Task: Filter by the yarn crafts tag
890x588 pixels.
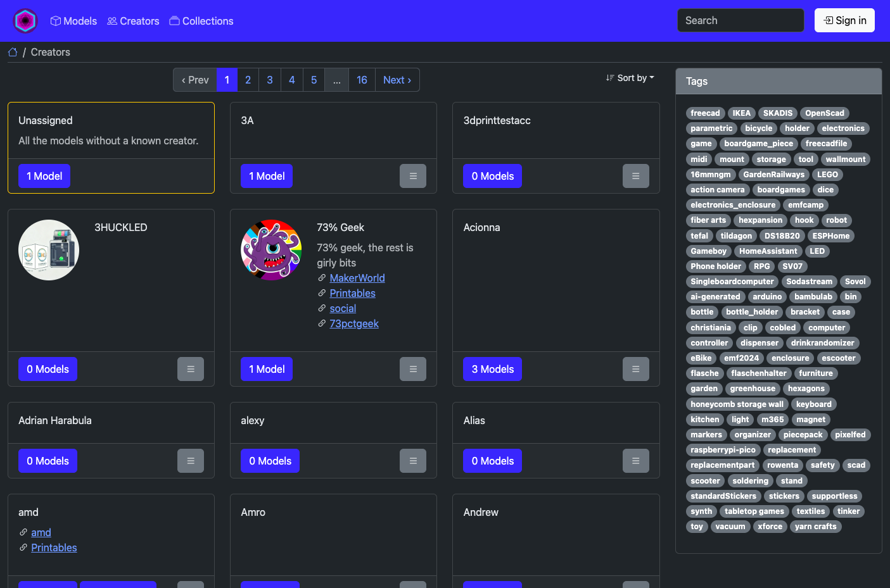Action: tap(815, 527)
